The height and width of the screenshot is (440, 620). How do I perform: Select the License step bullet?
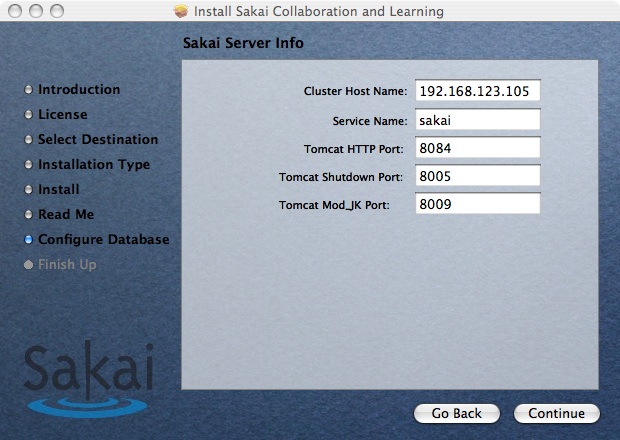28,115
